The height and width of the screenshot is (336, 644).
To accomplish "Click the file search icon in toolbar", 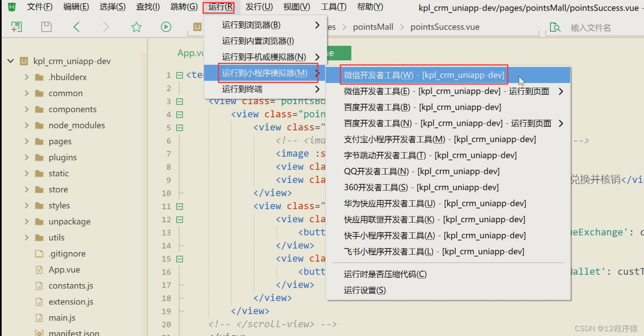I will 555,28.
